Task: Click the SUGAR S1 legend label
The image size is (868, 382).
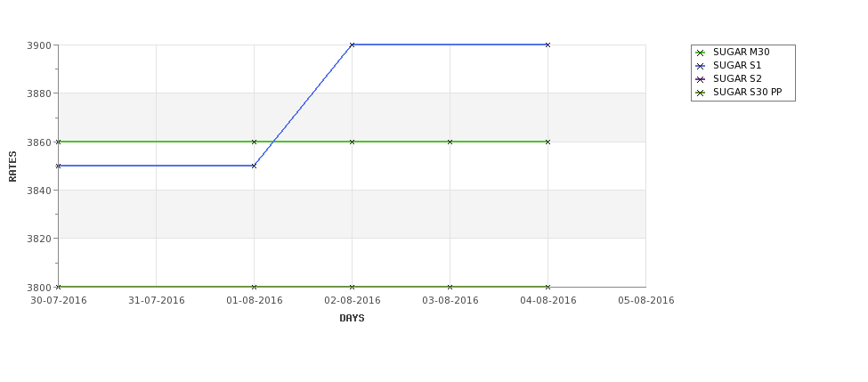Action: [737, 65]
